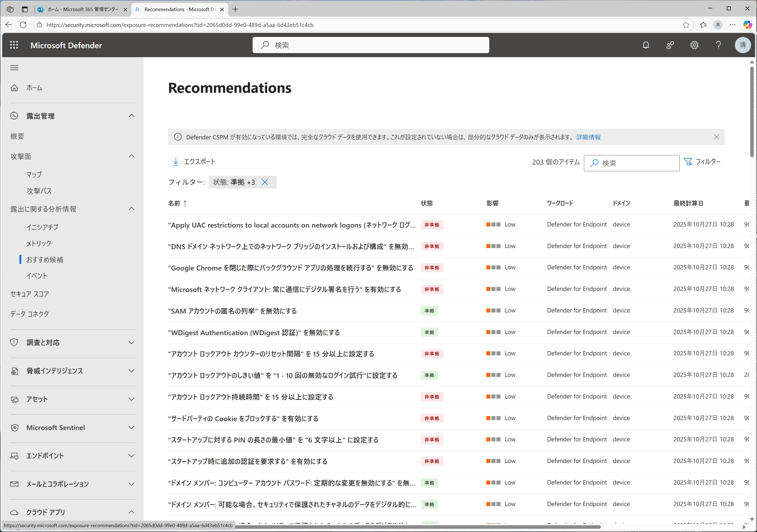Collapse the 露出管理 section

coord(131,116)
